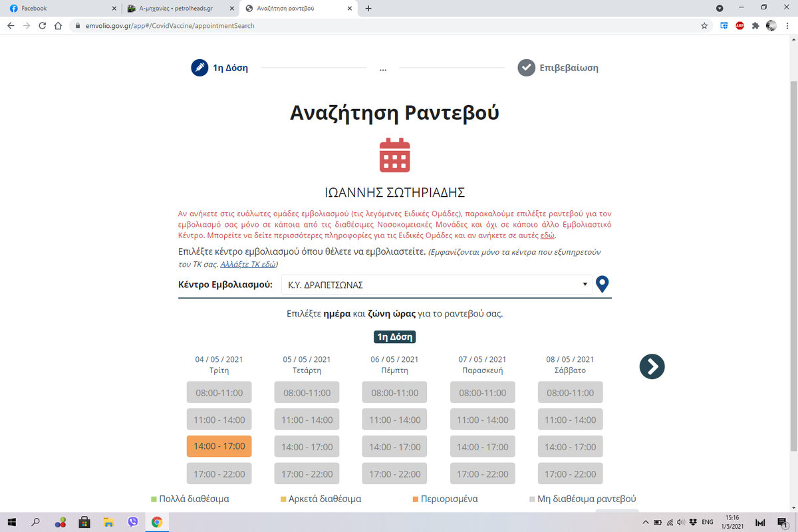The width and height of the screenshot is (798, 532).
Task: Select Saturday 11:00 - 14:00 slot
Action: pos(571,420)
